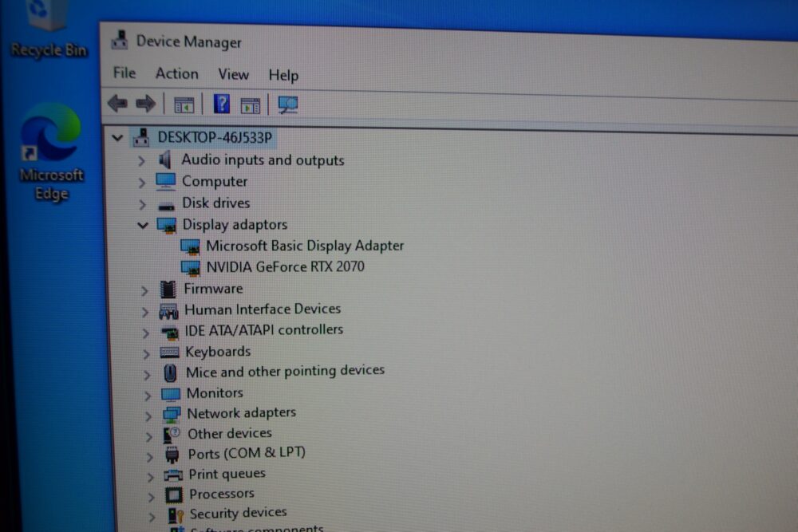The height and width of the screenshot is (532, 798).
Task: Collapse the Display adaptors category
Action: tap(143, 225)
